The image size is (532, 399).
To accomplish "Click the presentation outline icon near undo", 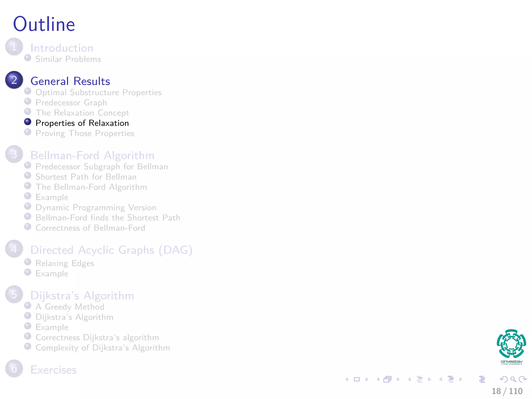I will point(482,379).
